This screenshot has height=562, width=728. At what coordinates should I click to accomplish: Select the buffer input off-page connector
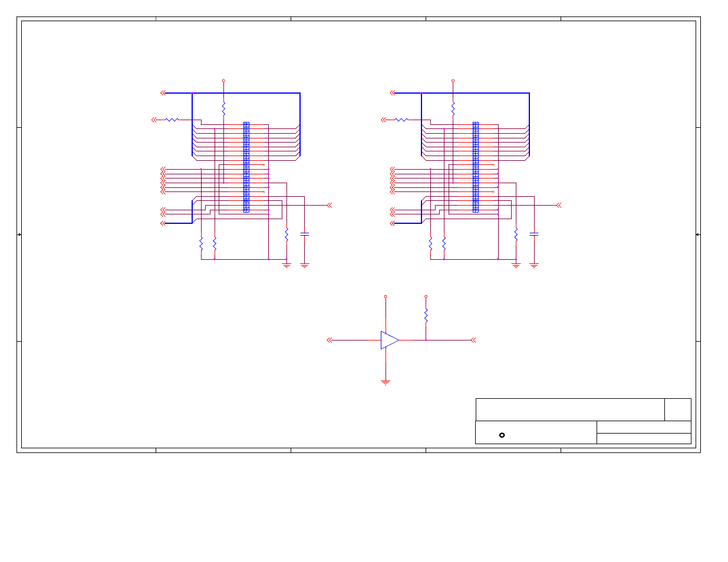[x=330, y=340]
